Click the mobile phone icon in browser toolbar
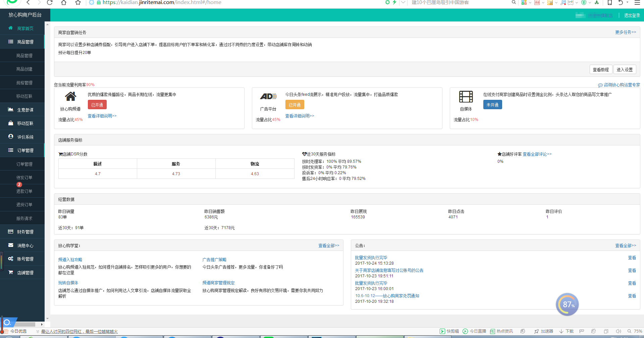 tap(610, 2)
